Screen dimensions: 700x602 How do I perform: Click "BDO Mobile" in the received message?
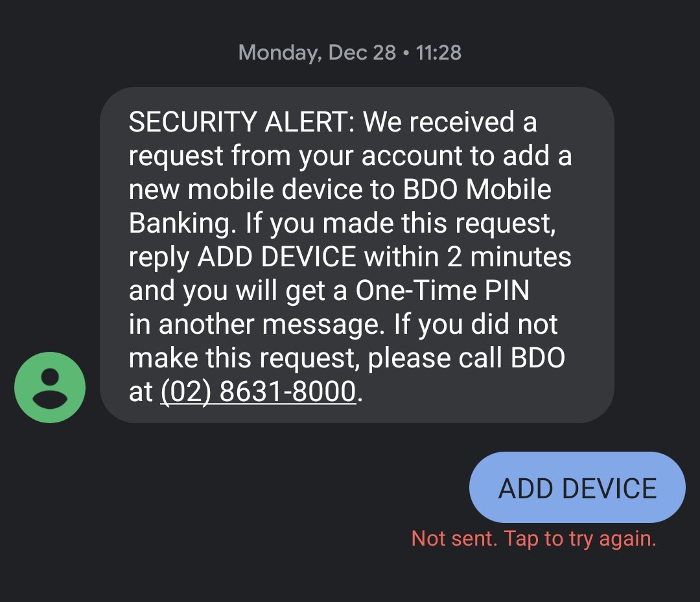point(477,189)
